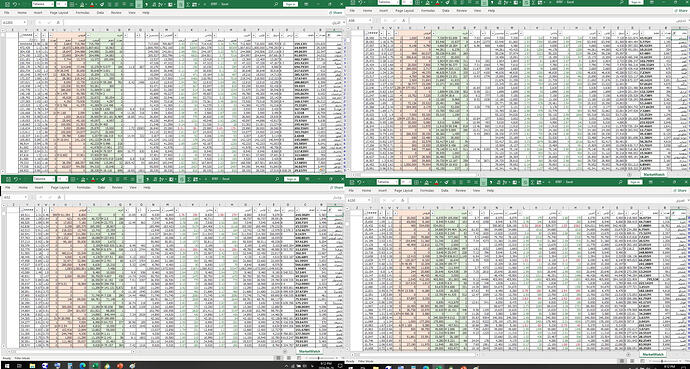Click horizontal scrollbar in bottom-left Excel window
Image resolution: width=690 pixels, height=369 pixels.
[73, 351]
